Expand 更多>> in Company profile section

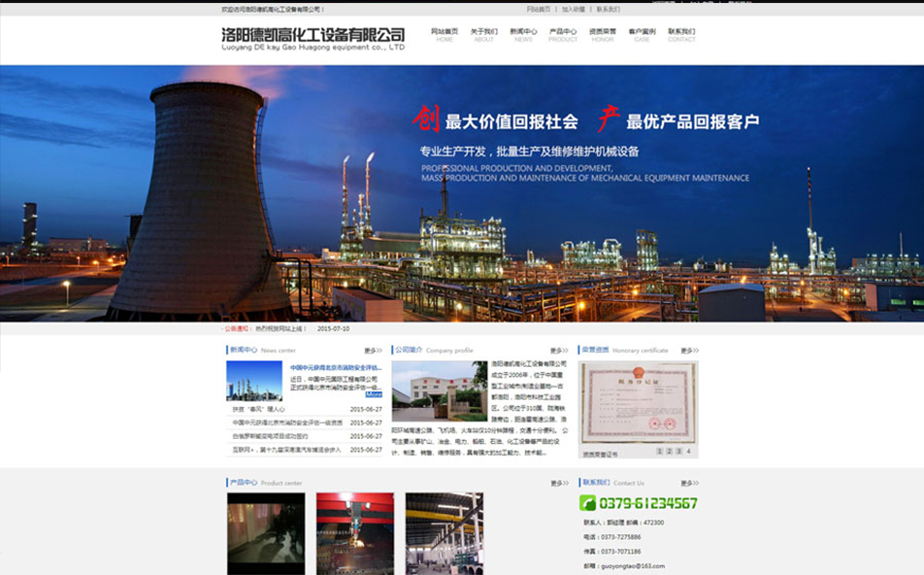click(x=559, y=351)
